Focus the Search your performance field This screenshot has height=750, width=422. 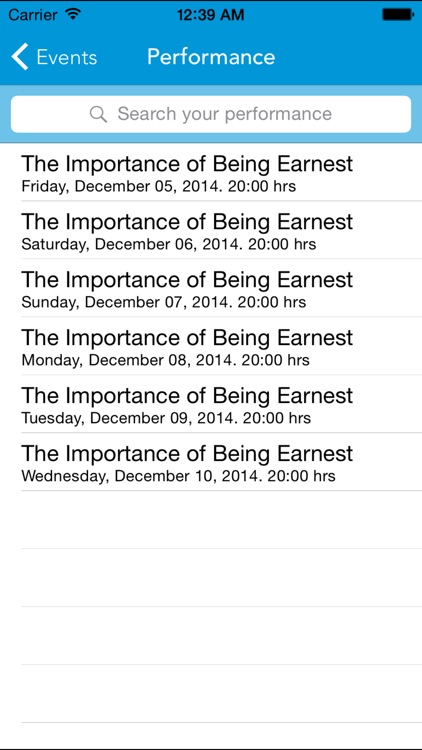point(211,114)
